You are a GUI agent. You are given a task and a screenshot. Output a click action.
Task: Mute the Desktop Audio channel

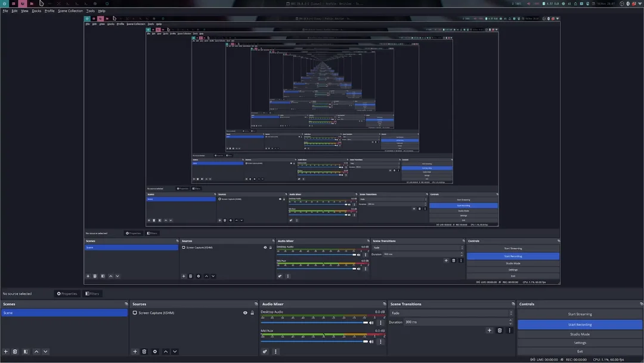[371, 322]
